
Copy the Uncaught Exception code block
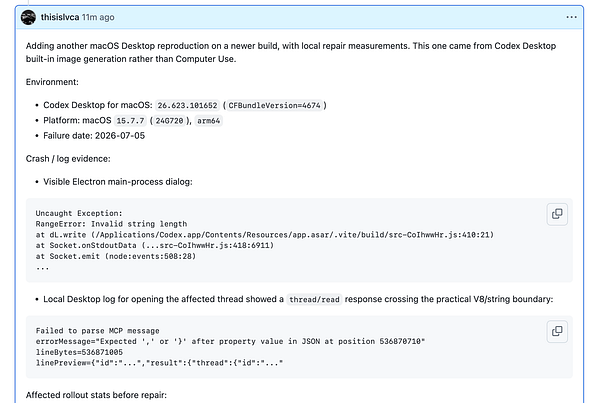[x=557, y=214]
